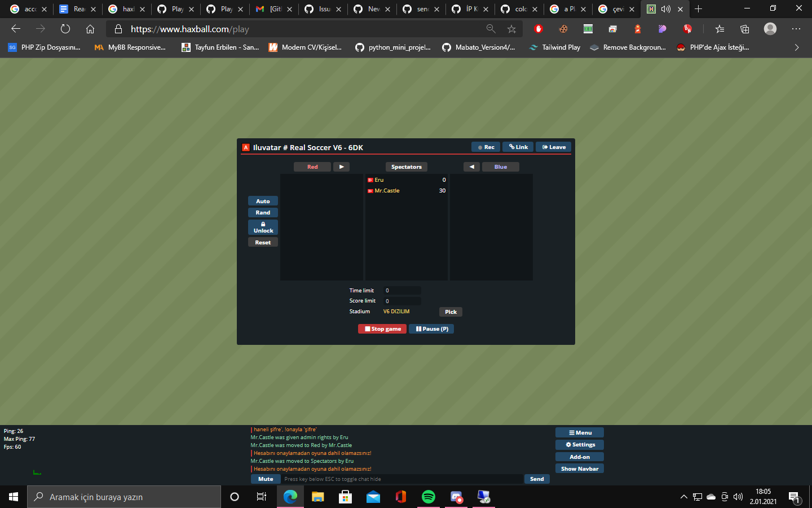Screen dimensions: 812x508
Task: Expand hidden icons in the system tray
Action: (683, 497)
